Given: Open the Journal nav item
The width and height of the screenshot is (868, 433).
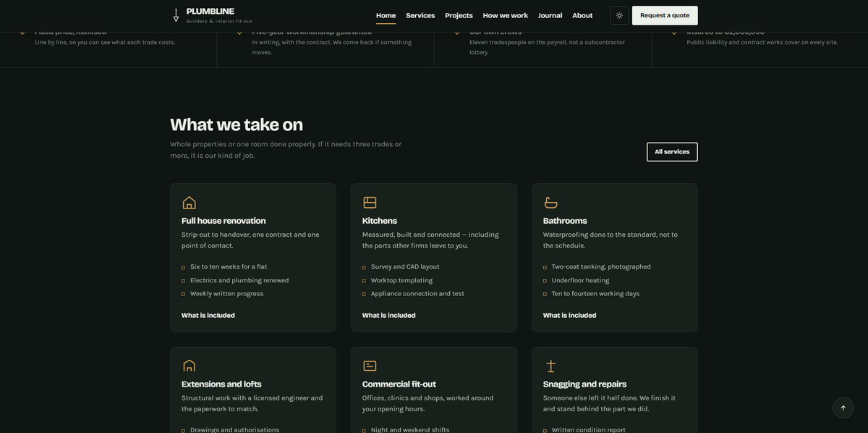Looking at the screenshot, I should [x=550, y=15].
